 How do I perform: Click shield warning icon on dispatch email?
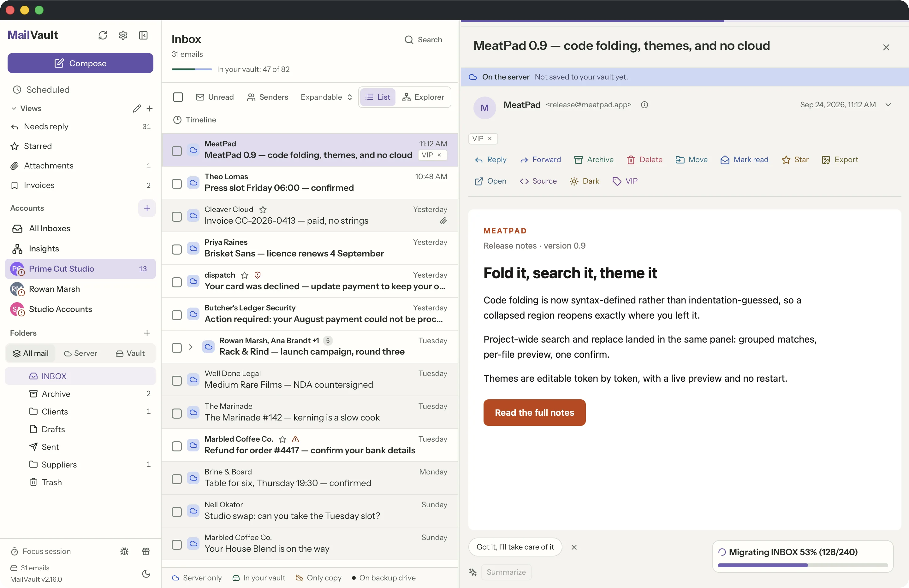pos(258,275)
